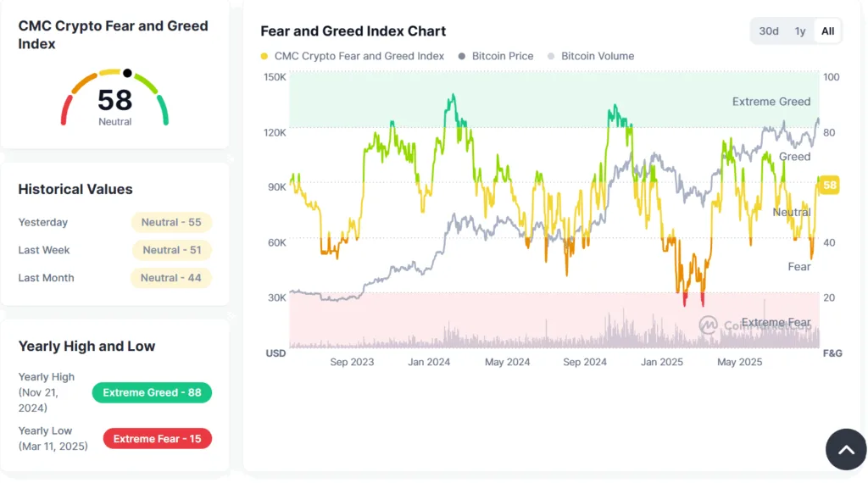Toggle the Bitcoin Volume legend series
The height and width of the screenshot is (483, 868).
point(597,56)
